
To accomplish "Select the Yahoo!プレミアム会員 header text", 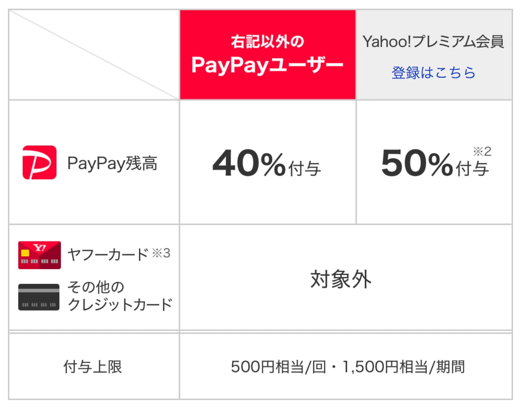I will click(433, 41).
